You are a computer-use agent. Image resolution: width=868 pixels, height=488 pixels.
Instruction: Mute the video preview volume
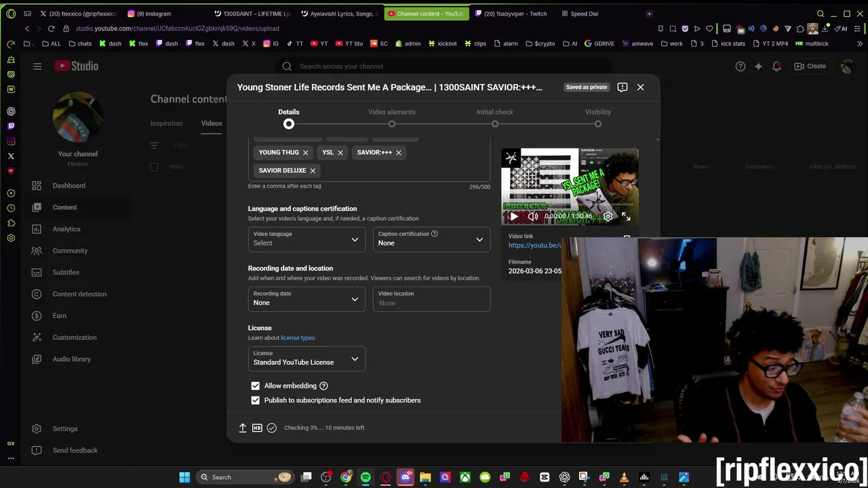pos(533,216)
